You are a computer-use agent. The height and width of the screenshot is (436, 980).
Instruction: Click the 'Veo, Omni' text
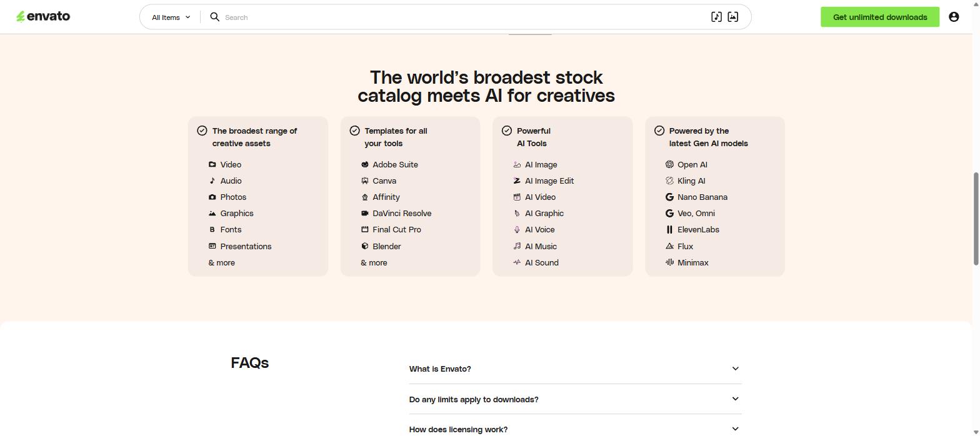point(696,213)
